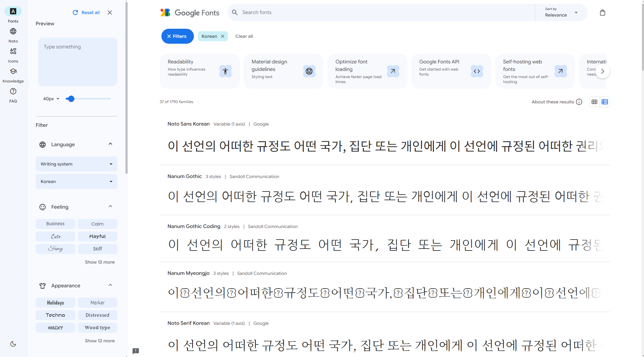The height and width of the screenshot is (357, 644).
Task: Click the Clear all filters link
Action: point(244,36)
